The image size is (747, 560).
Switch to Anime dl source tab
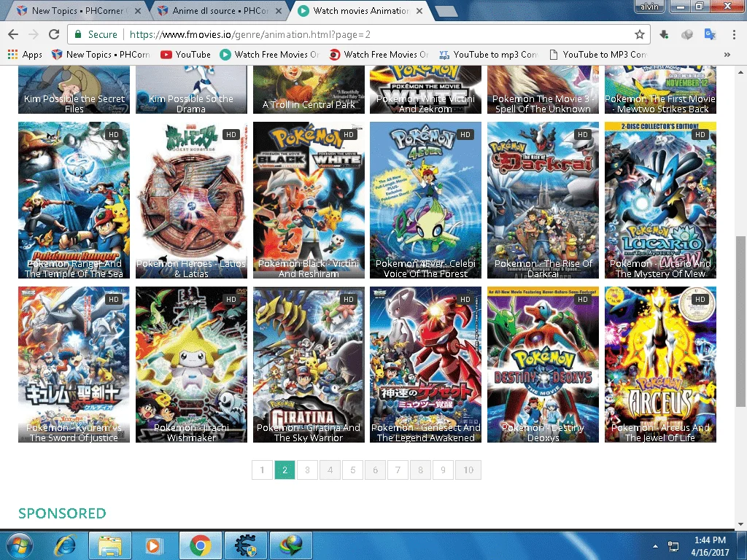[x=219, y=10]
